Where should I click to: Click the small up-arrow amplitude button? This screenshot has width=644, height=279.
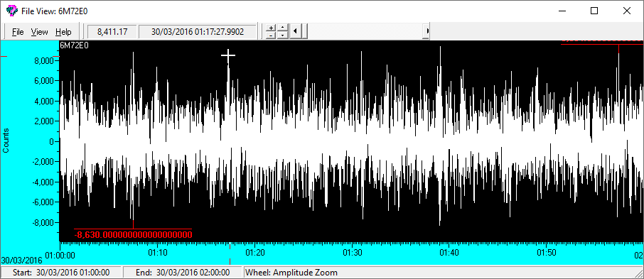pyautogui.click(x=282, y=28)
